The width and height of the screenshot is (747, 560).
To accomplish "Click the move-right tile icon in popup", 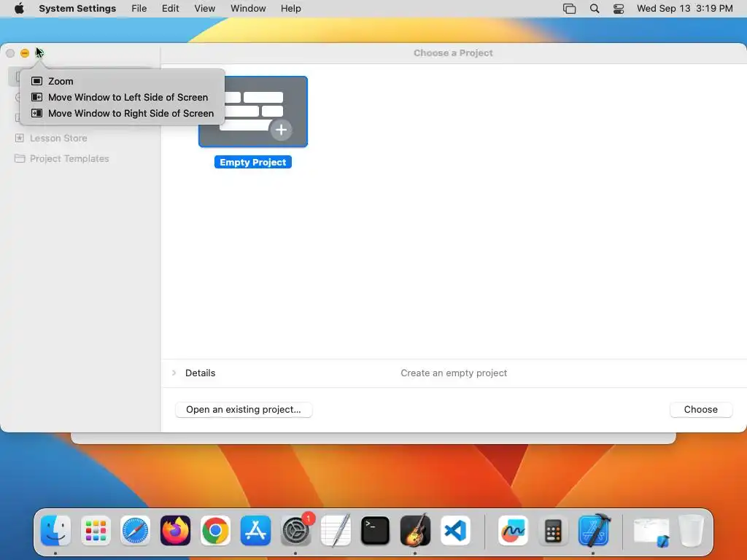I will tap(36, 113).
